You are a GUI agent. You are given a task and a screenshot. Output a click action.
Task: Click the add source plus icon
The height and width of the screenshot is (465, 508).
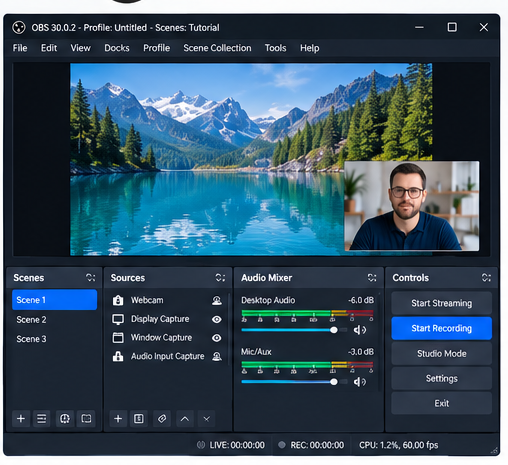(118, 418)
